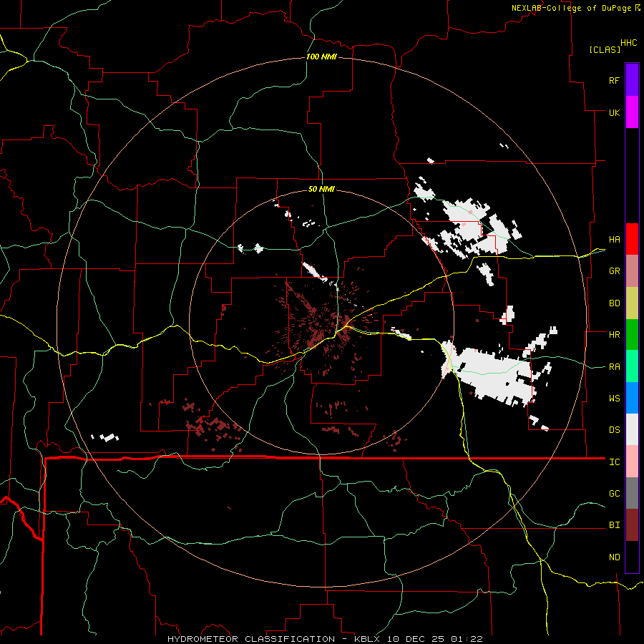644x644 pixels.
Task: Click the "GC" legend label
Action: click(615, 494)
